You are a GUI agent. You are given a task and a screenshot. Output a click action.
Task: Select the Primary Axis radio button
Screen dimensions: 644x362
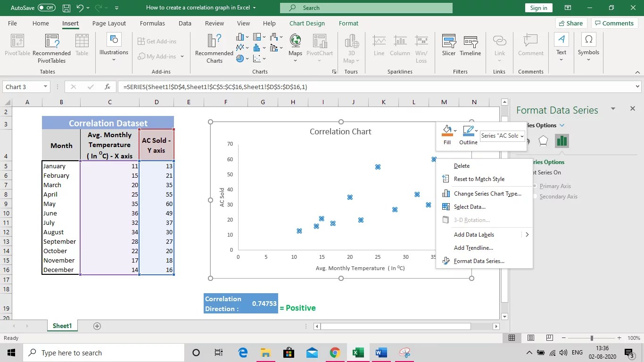click(535, 186)
